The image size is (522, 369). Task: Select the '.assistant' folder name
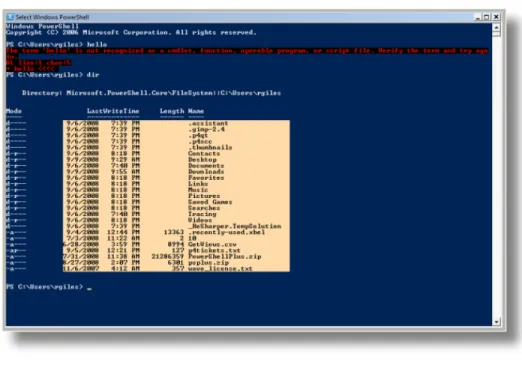[x=208, y=123]
